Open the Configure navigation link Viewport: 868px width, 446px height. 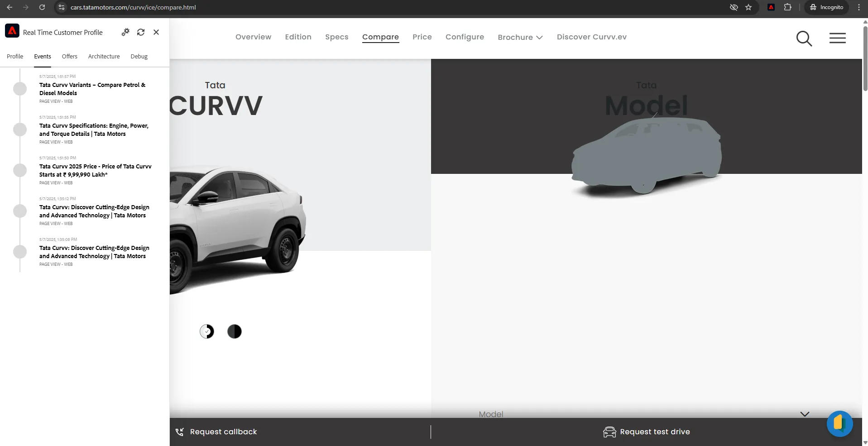(x=465, y=37)
